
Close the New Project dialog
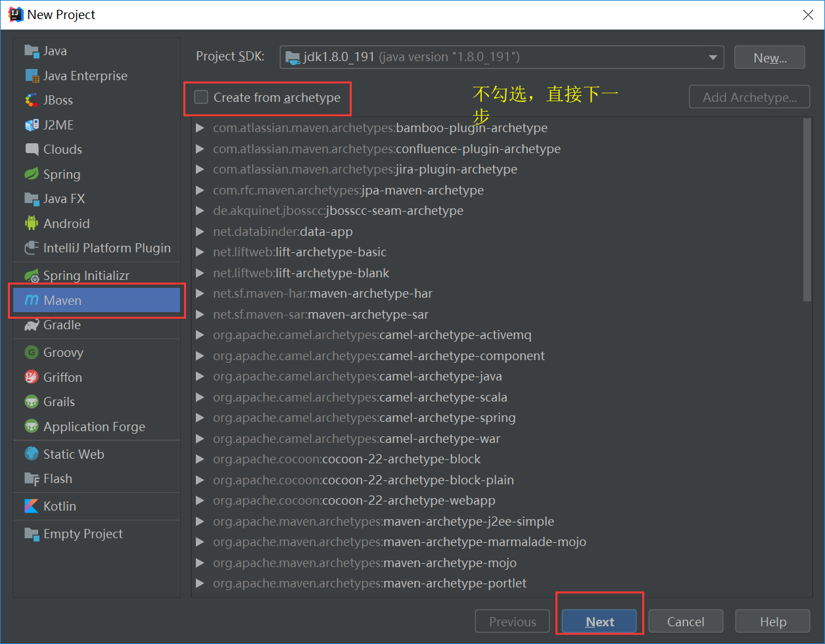point(809,14)
